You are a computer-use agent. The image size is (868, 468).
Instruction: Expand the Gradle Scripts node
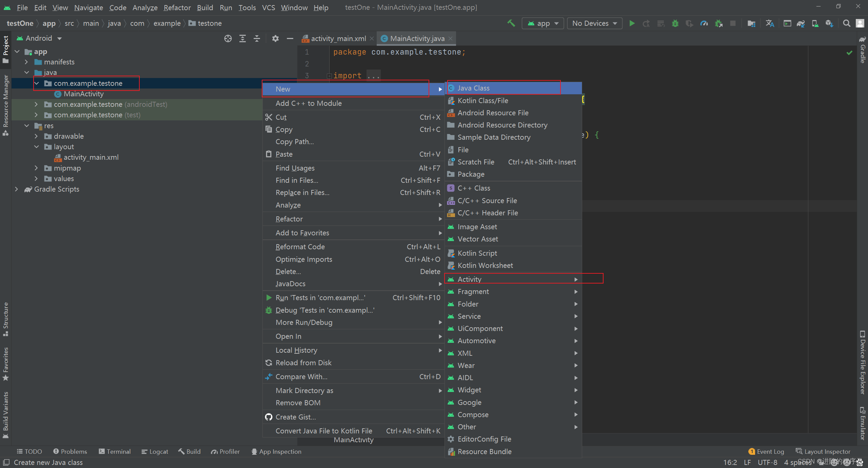pos(16,189)
